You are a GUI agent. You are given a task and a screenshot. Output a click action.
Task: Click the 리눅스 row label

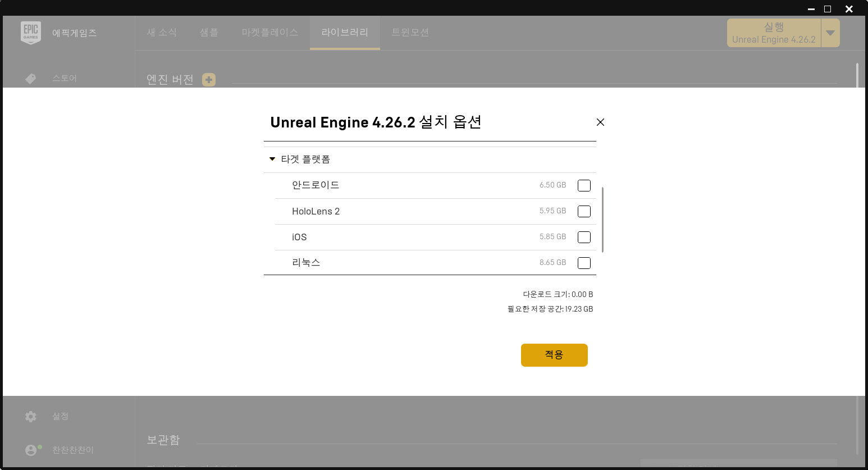tap(306, 263)
